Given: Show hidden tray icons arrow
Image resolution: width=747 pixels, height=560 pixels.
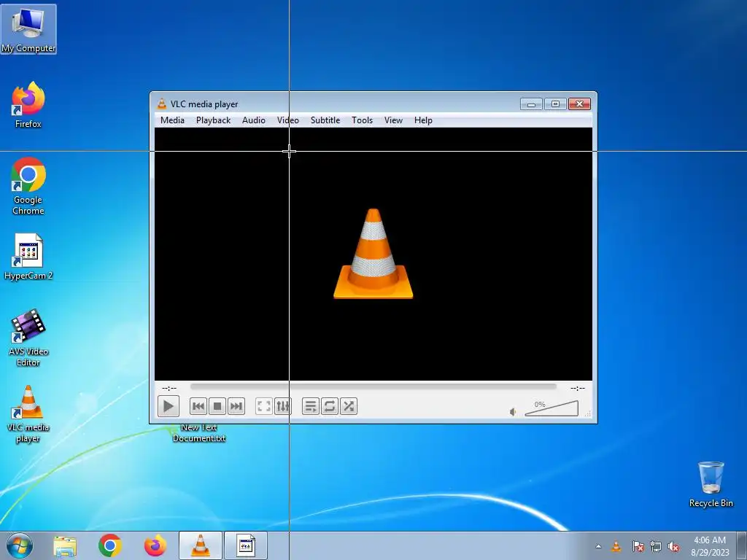Looking at the screenshot, I should (x=598, y=546).
